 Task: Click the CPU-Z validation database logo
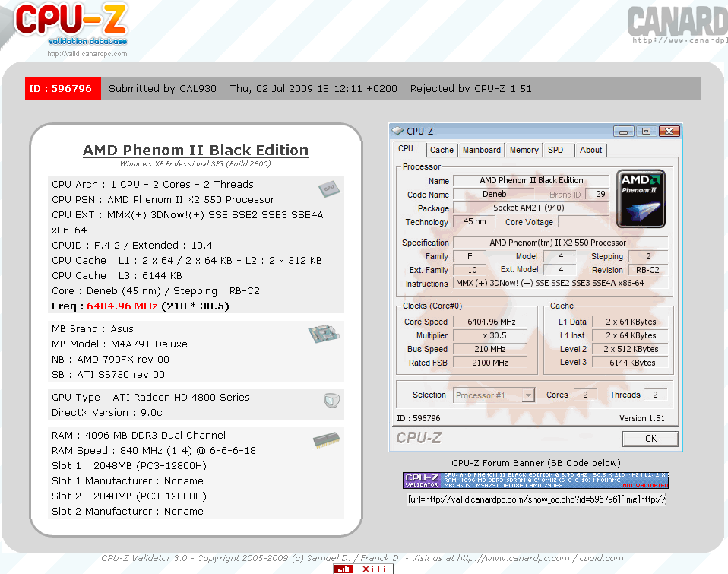coord(71,24)
